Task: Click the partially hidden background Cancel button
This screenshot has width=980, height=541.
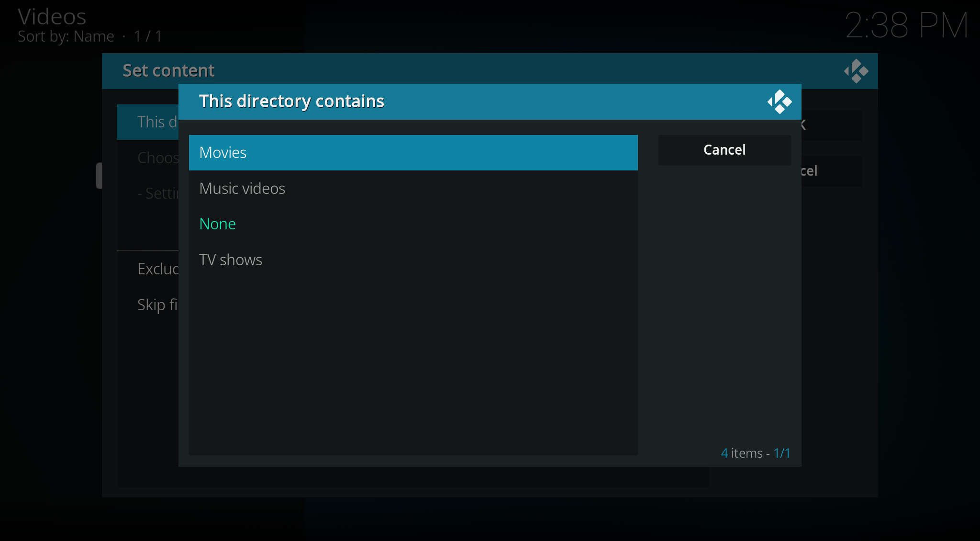Action: (832, 171)
